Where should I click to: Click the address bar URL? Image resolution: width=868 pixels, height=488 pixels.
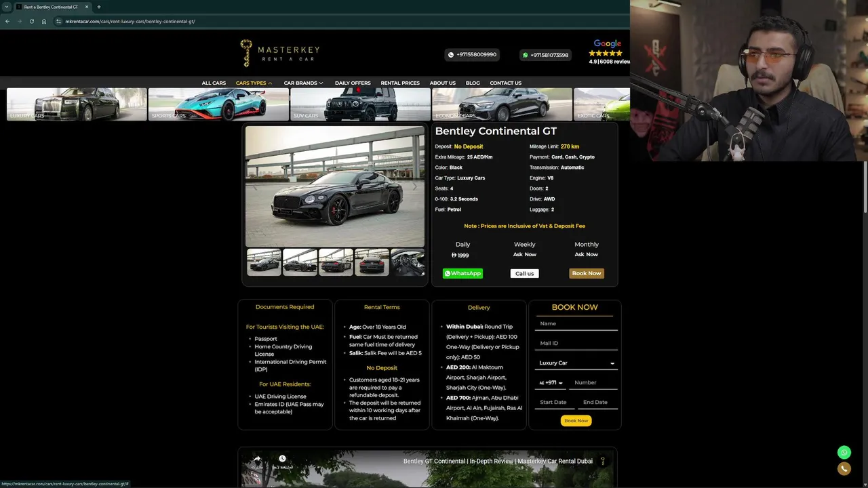(130, 21)
